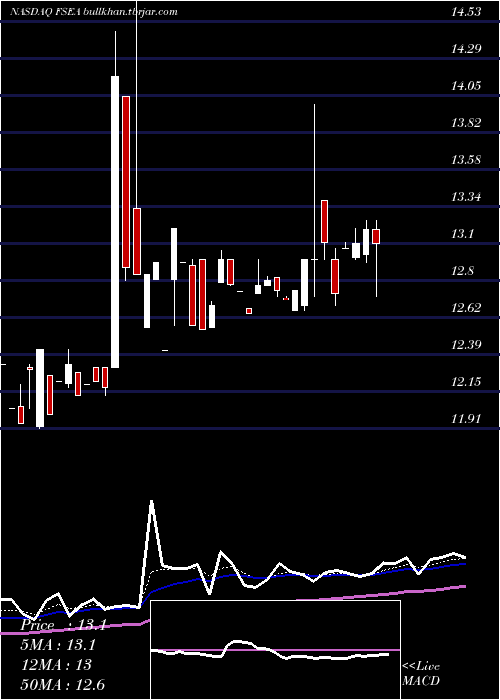Click the Price : 13.1 readout
Viewport: 500px width, 700px height.
(x=63, y=625)
